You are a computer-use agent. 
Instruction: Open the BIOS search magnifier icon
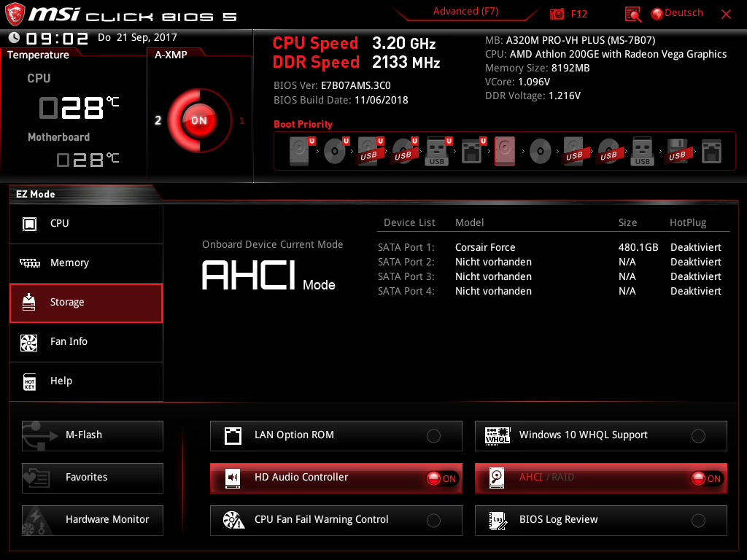tap(632, 15)
